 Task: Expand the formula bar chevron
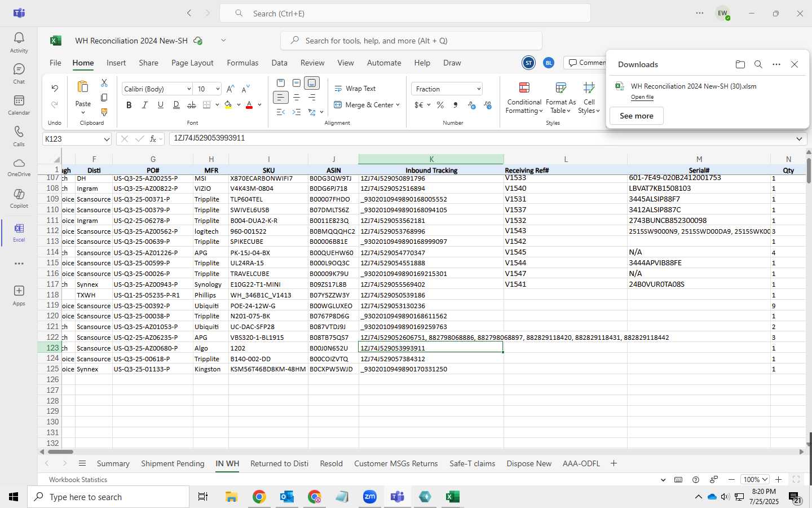[799, 139]
